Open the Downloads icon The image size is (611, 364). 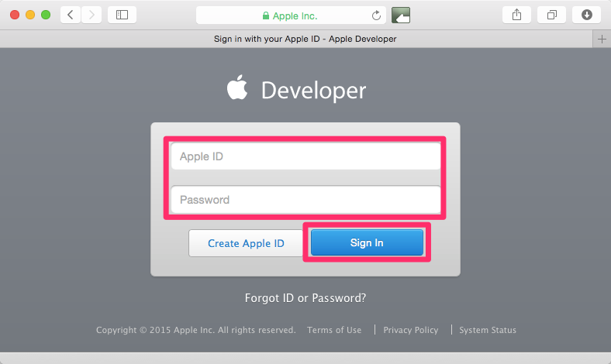(x=586, y=15)
